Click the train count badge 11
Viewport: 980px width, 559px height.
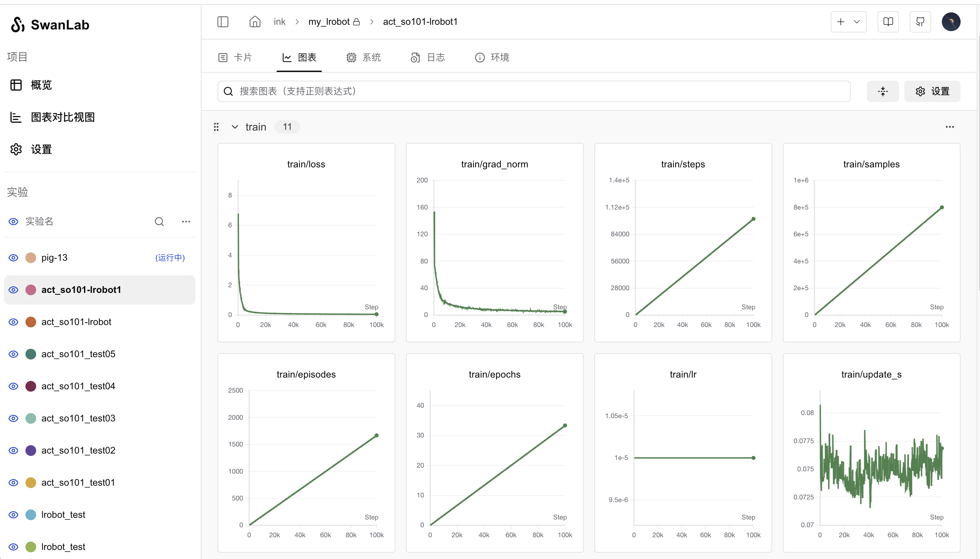[x=287, y=127]
